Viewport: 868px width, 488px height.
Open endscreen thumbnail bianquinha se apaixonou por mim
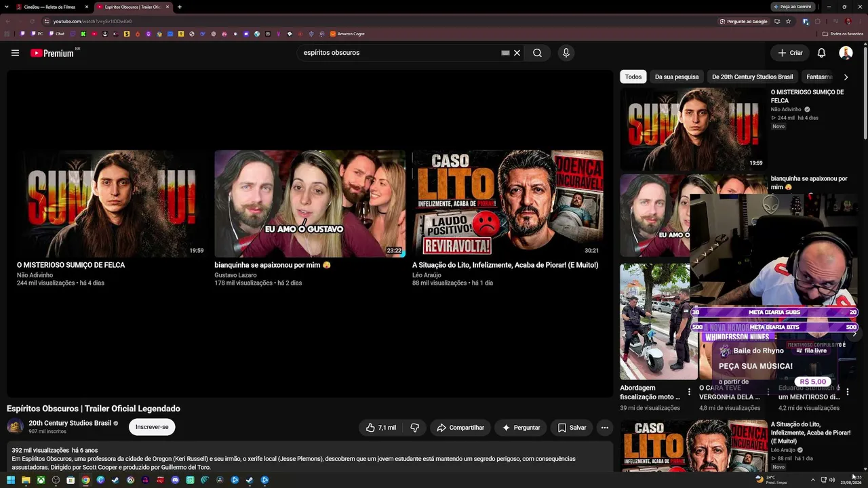click(310, 203)
